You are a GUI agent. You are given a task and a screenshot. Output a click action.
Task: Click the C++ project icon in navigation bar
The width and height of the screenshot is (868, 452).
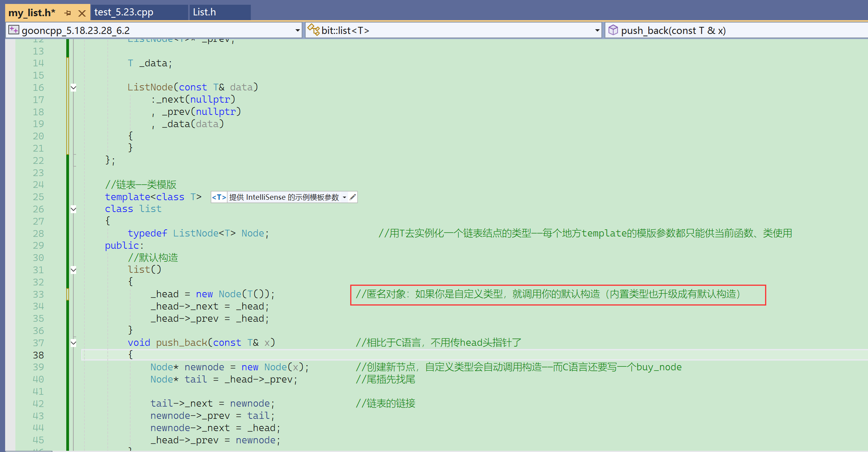coord(14,30)
